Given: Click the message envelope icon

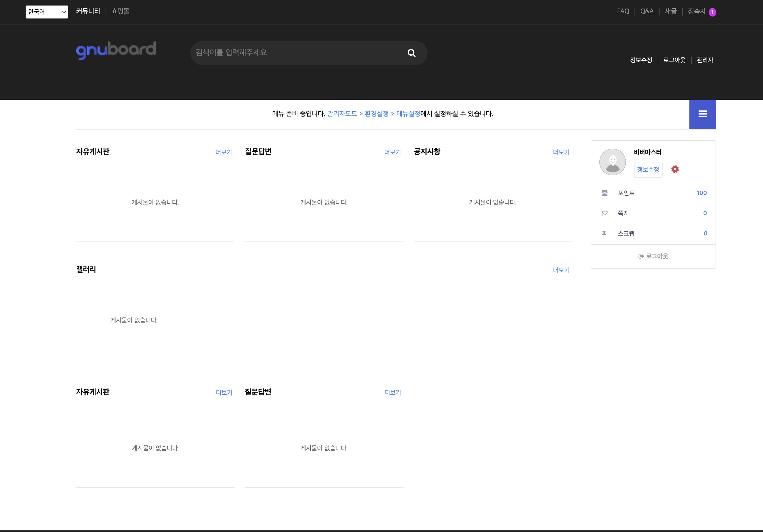Looking at the screenshot, I should pyautogui.click(x=605, y=213).
